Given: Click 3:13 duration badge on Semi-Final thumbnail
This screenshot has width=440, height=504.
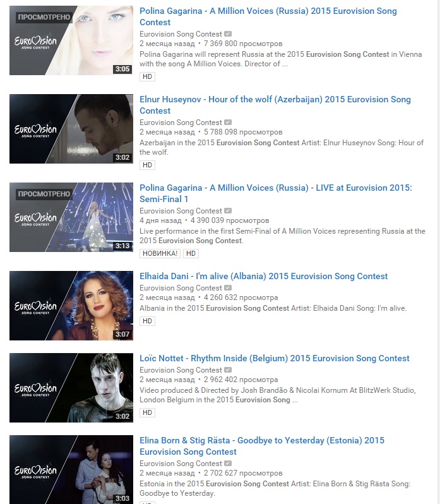Looking at the screenshot, I should (122, 246).
